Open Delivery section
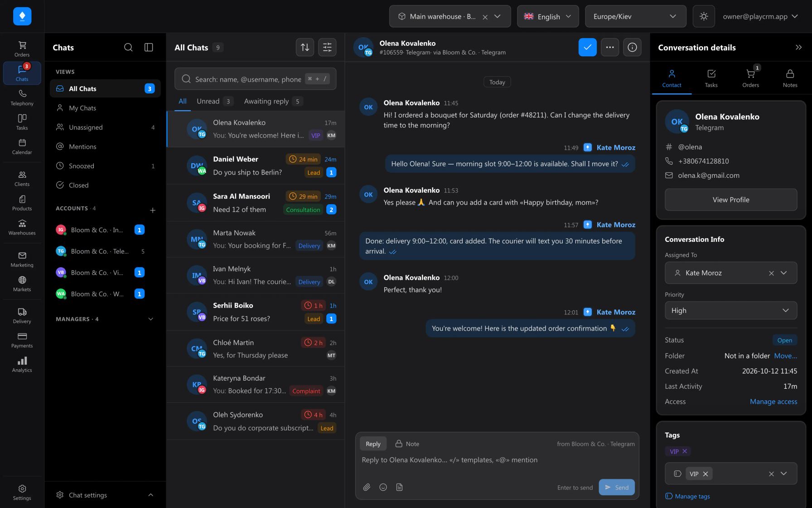This screenshot has width=812, height=508. (22, 316)
